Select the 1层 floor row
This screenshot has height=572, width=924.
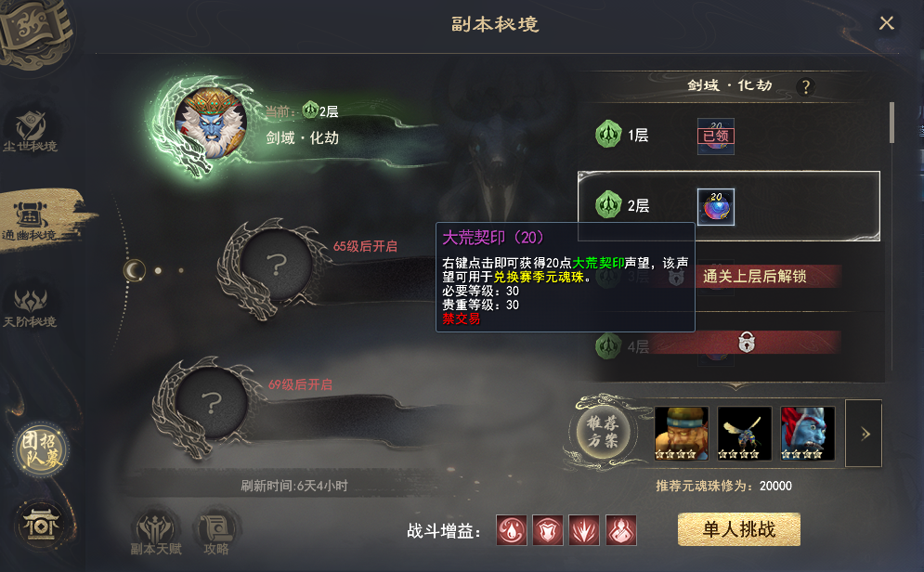tap(731, 136)
